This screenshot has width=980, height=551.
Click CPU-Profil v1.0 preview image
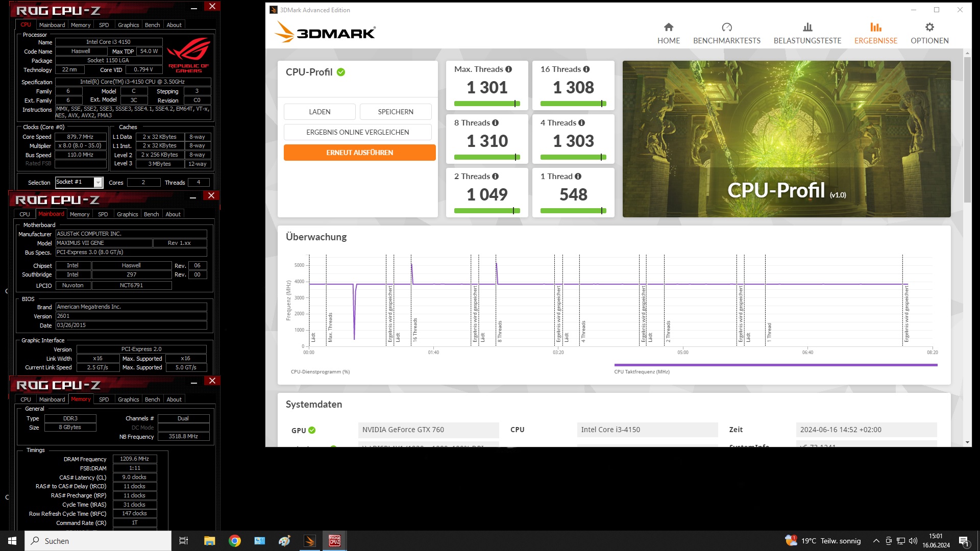pyautogui.click(x=787, y=139)
